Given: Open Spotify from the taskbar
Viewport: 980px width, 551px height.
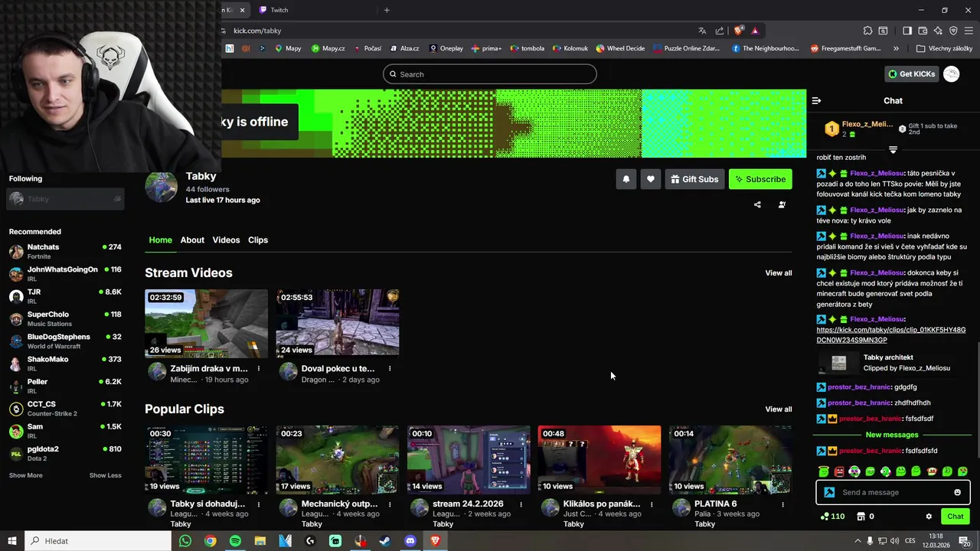Looking at the screenshot, I should [x=235, y=541].
